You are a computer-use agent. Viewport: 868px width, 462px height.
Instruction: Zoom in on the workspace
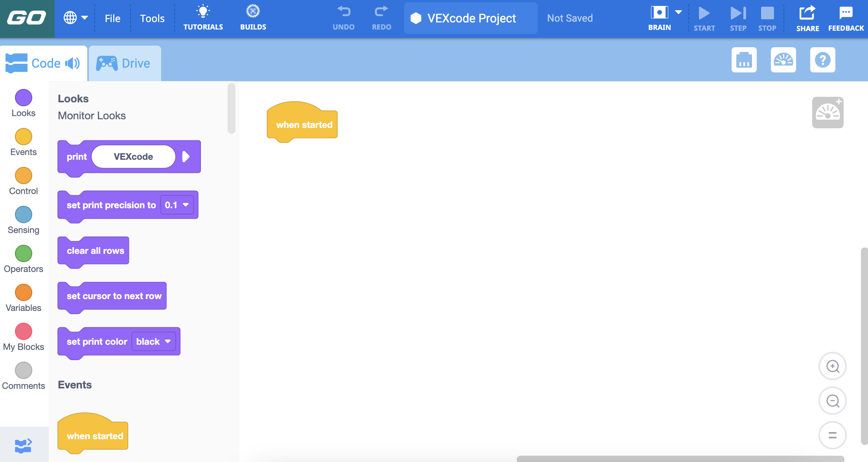click(x=832, y=366)
